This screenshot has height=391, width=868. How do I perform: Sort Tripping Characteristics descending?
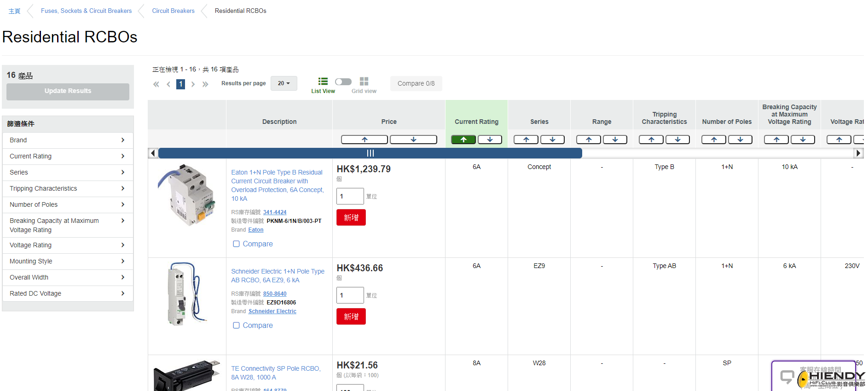pyautogui.click(x=677, y=140)
